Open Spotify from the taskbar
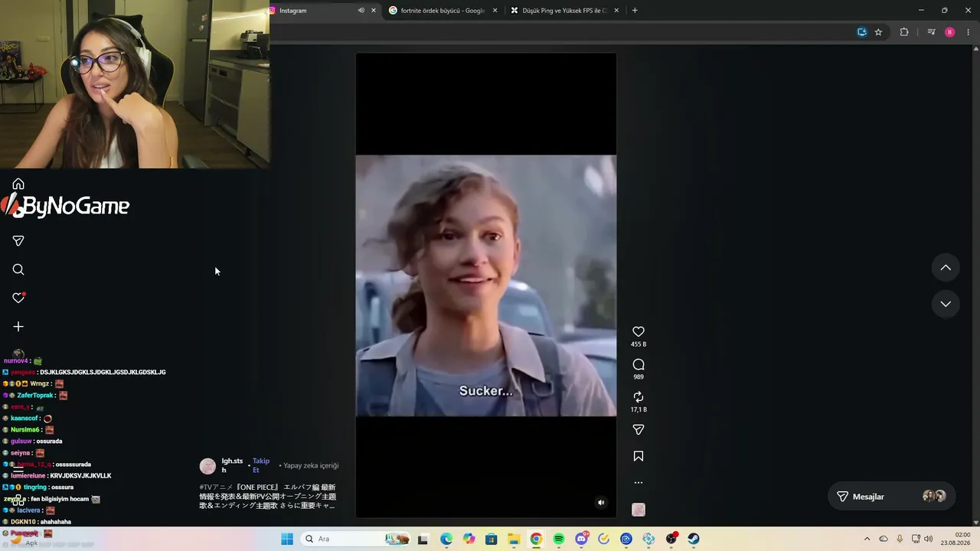The image size is (980, 551). 559,539
